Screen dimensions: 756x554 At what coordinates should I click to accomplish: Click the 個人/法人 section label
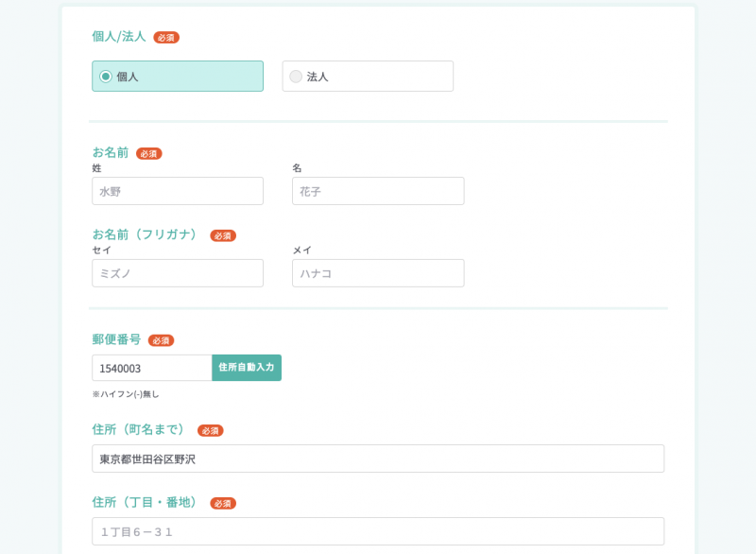click(x=119, y=37)
